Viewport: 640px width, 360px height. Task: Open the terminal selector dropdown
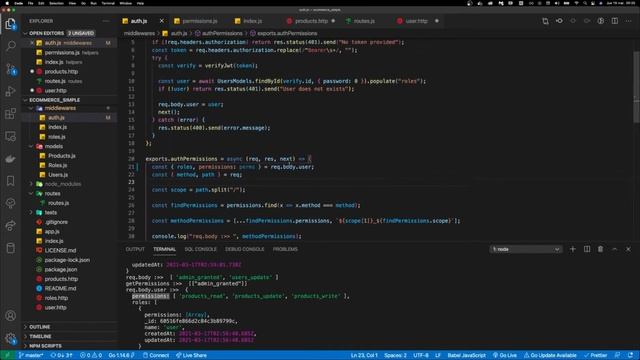526,249
